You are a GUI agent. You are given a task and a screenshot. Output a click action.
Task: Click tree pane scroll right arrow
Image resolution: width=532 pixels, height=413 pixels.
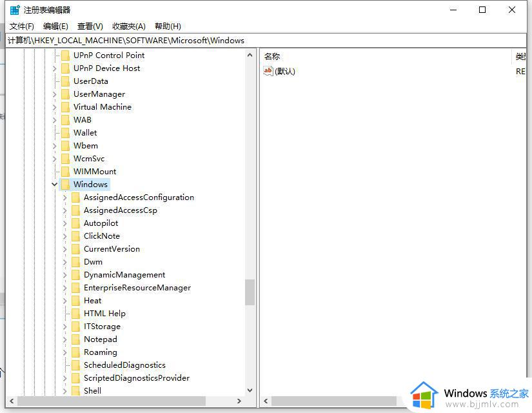point(239,401)
